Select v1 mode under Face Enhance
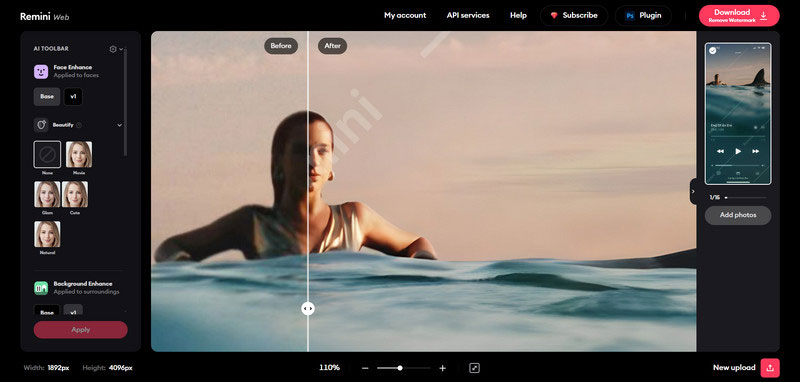The height and width of the screenshot is (382, 800). tap(73, 96)
